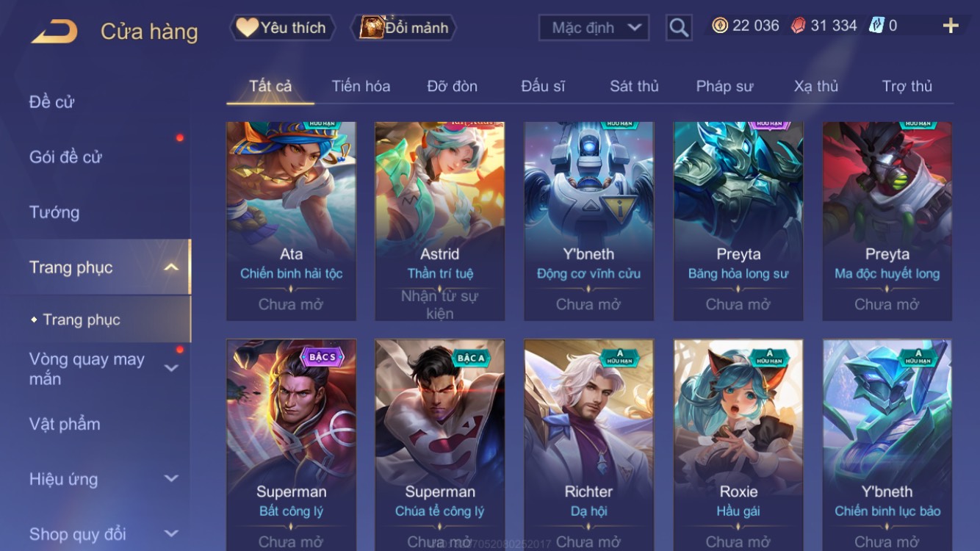The image size is (980, 551).
Task: Expand Shop quy đổi section
Action: pyautogui.click(x=171, y=534)
